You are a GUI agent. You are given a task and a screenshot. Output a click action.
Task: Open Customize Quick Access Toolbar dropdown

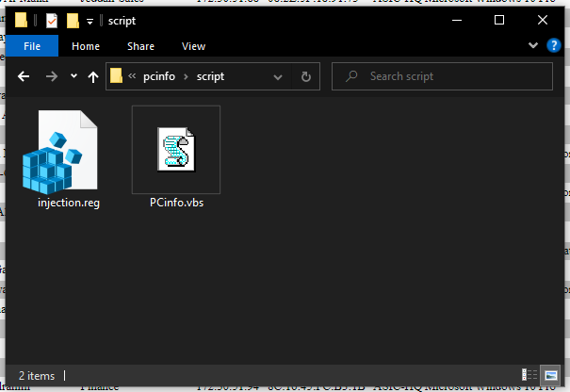pyautogui.click(x=90, y=22)
